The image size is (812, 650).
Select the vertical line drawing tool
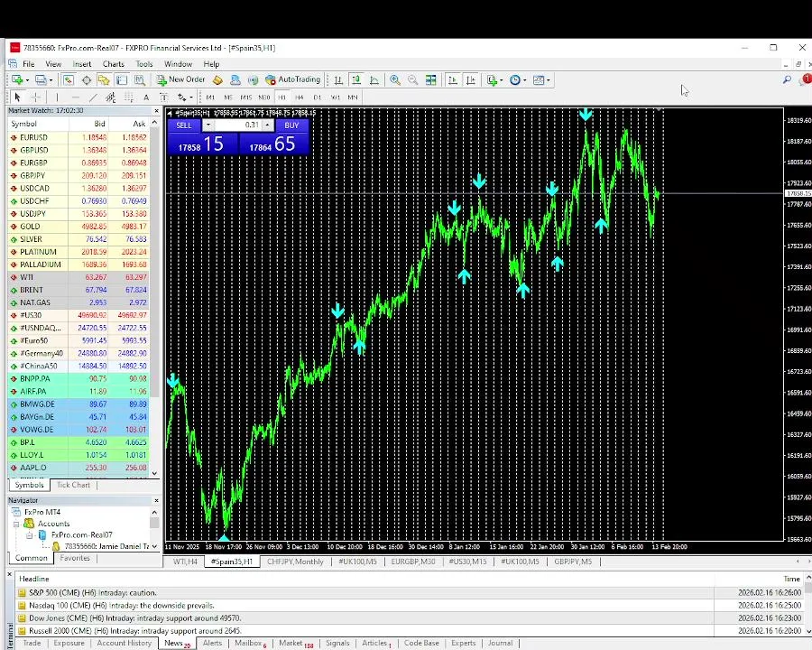(x=57, y=97)
